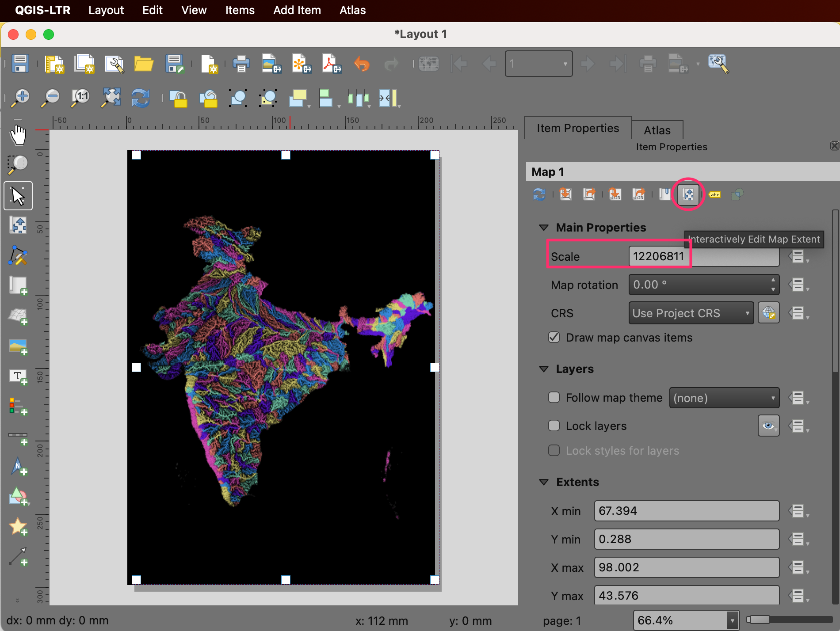Uncheck Draw map canvas items
This screenshot has height=631, width=840.
(554, 338)
